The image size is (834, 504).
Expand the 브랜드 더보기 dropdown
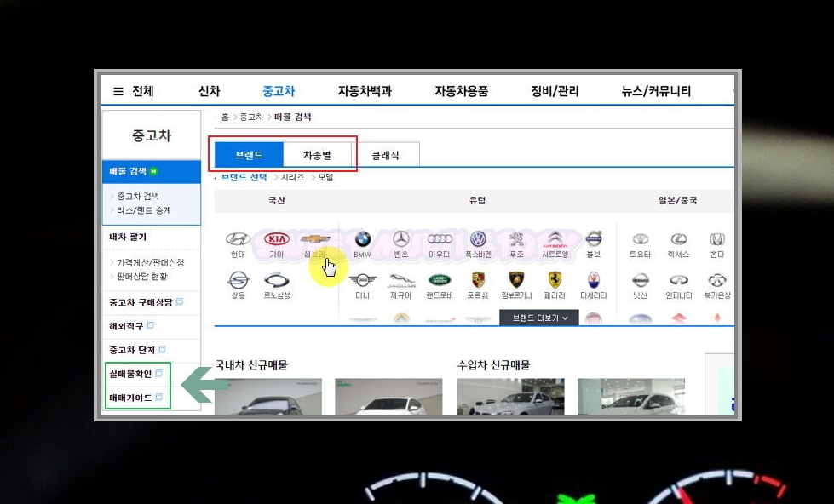(x=538, y=318)
